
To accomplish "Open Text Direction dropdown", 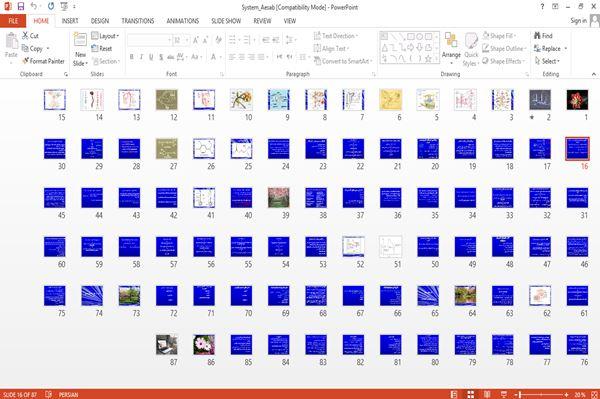I will (x=336, y=36).
